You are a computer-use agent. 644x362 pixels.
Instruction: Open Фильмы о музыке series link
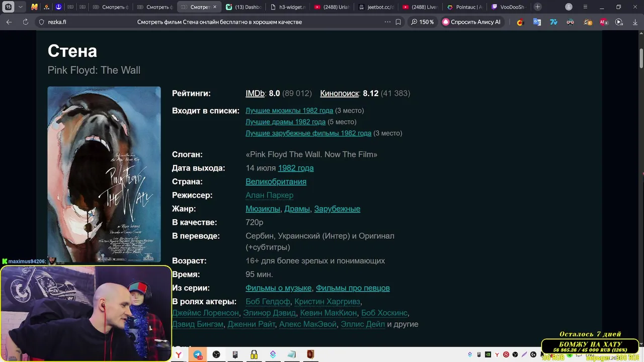[x=278, y=288]
